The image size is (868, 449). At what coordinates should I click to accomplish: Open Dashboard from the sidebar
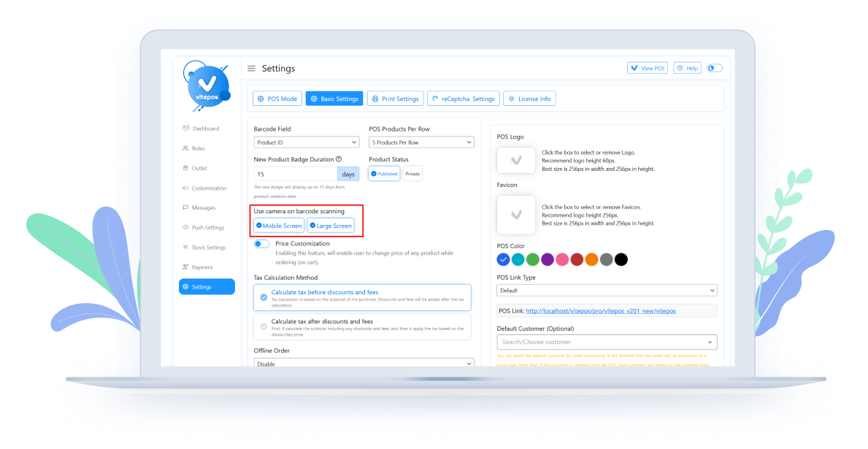point(205,128)
